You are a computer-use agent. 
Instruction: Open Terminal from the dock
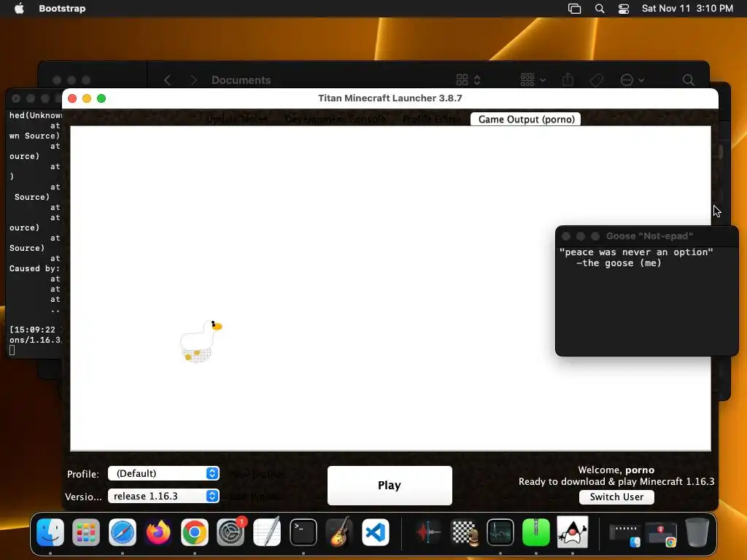[303, 532]
